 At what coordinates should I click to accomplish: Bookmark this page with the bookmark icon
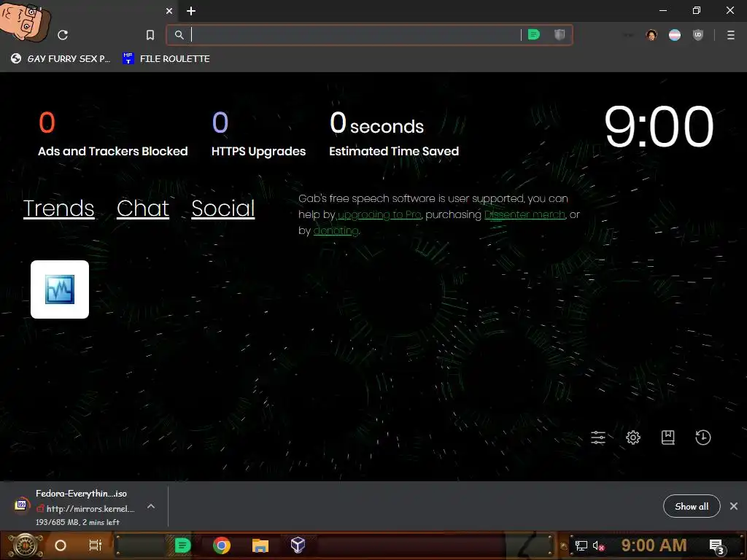(x=150, y=35)
